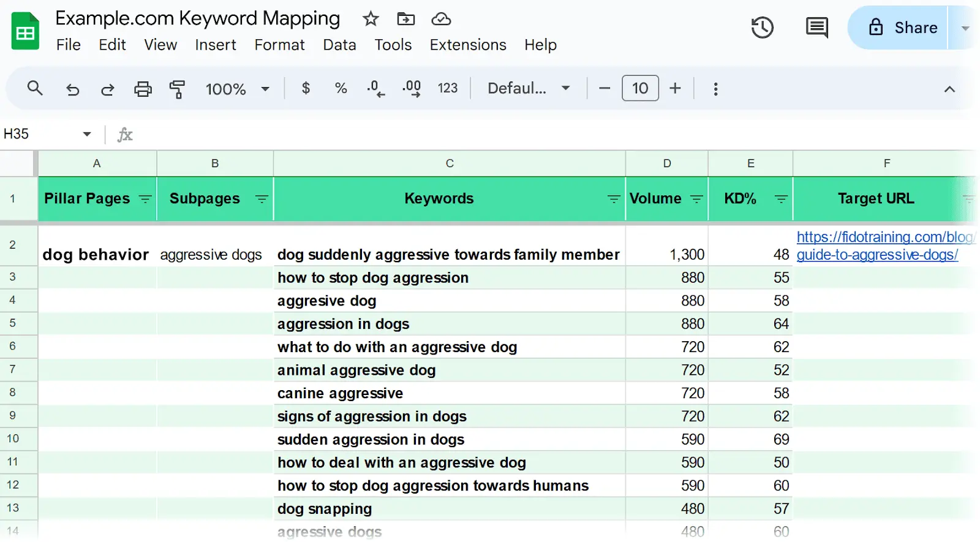The image size is (980, 542).
Task: Toggle filter on Keywords column
Action: click(x=613, y=199)
